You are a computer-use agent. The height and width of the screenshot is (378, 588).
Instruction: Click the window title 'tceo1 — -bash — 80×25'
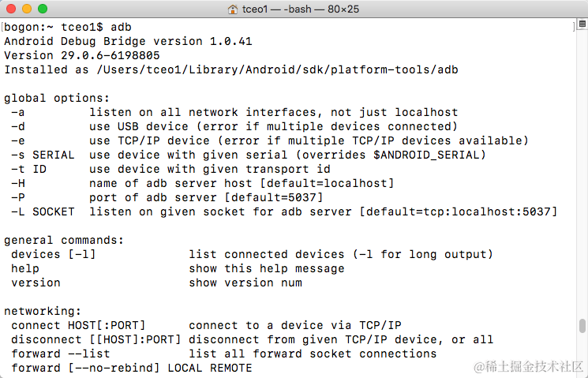point(301,9)
